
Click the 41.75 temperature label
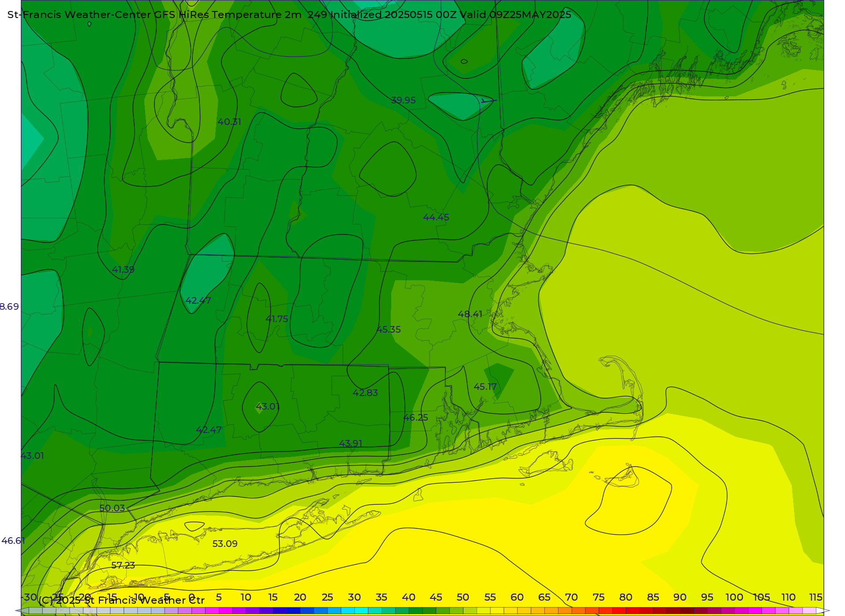point(277,319)
